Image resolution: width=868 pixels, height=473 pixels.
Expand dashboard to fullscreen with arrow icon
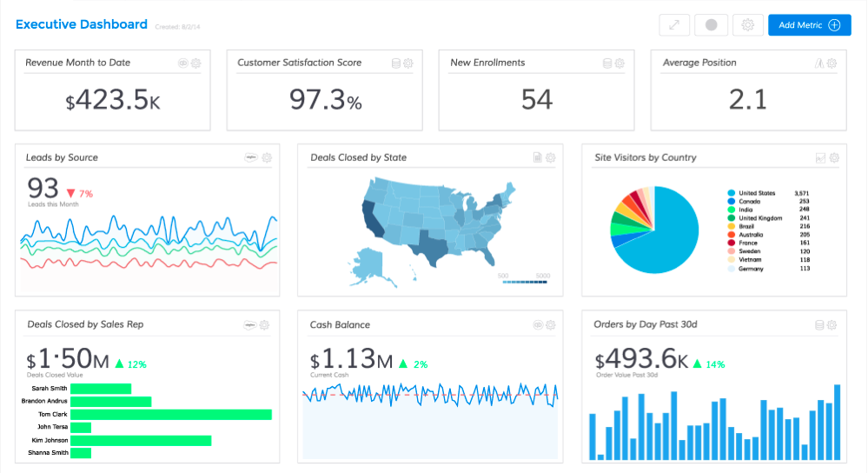click(675, 25)
